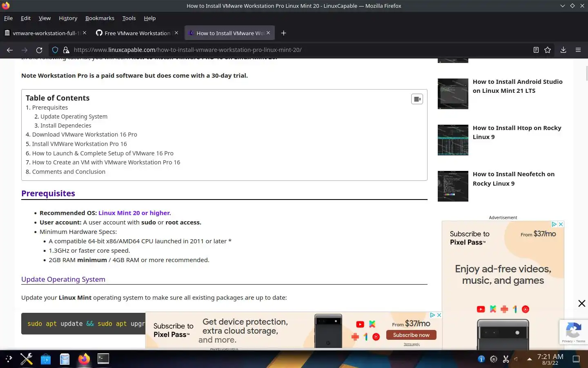Screen dimensions: 588x368
Task: Close the sidebar Pixel Pass advertisement
Action: coord(561,224)
